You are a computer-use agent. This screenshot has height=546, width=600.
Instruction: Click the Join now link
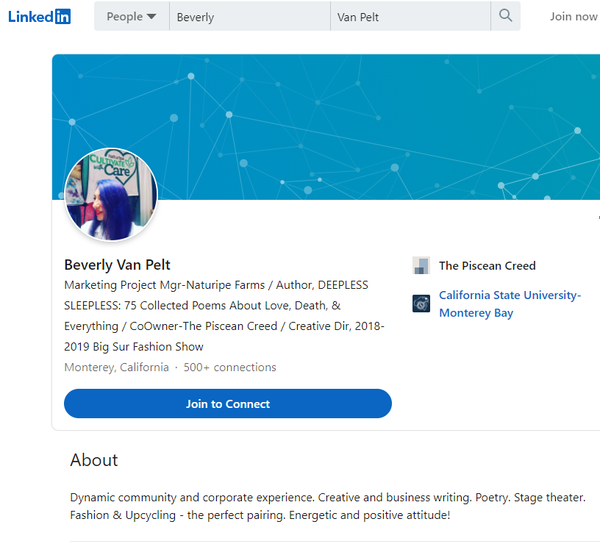pos(573,17)
